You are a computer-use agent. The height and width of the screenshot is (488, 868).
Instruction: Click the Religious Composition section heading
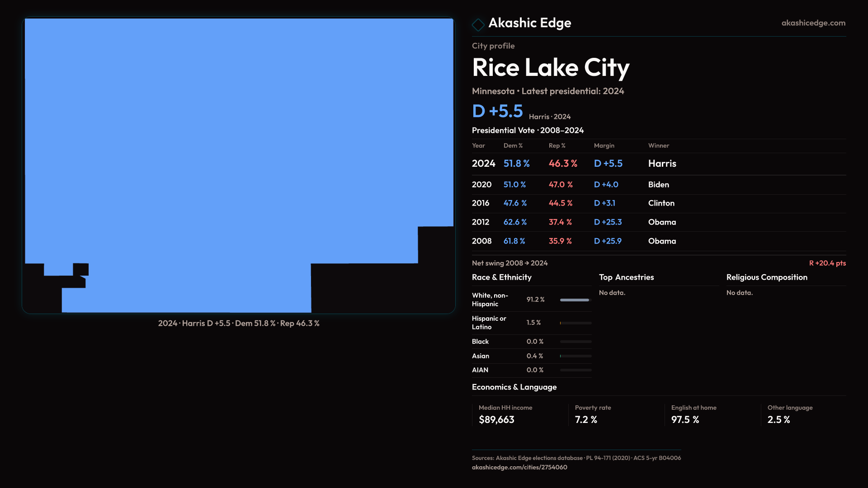(x=766, y=277)
